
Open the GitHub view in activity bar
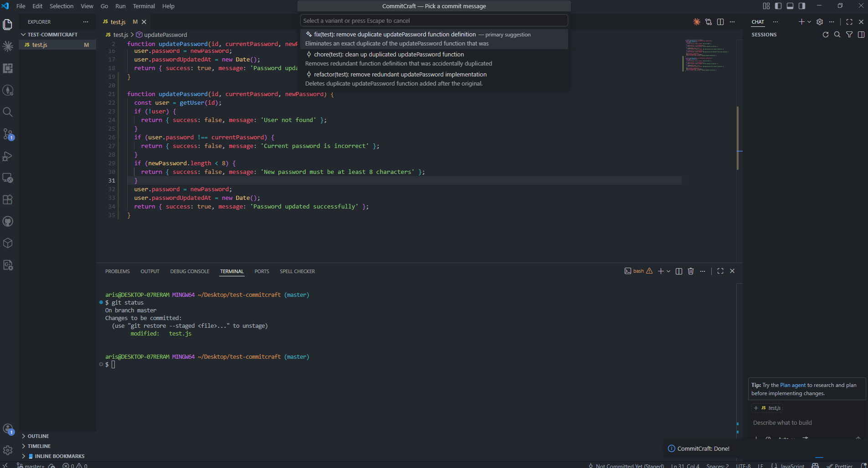[8, 221]
